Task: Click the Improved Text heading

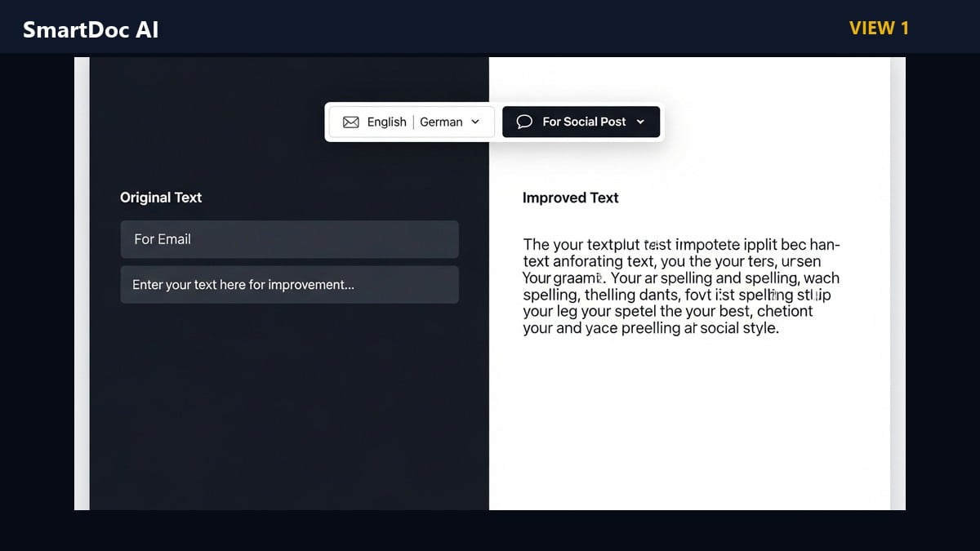Action: (570, 198)
